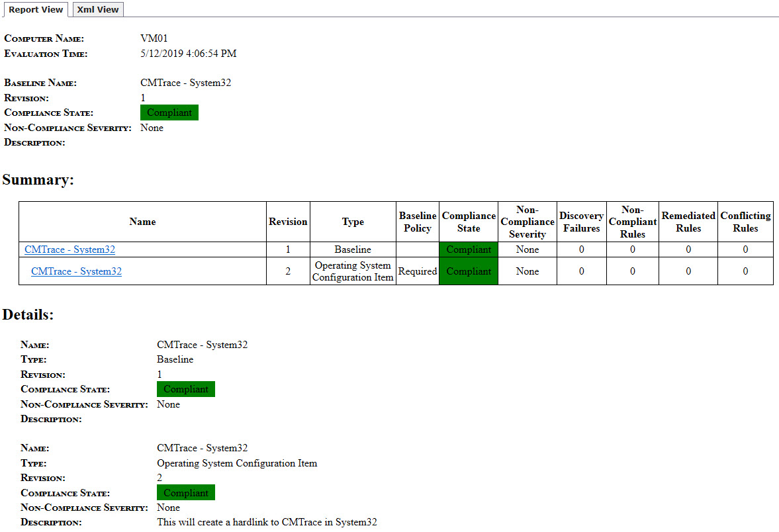Viewport: 779px width, 532px height.
Task: Click the Remediated Rules column header
Action: [x=688, y=222]
